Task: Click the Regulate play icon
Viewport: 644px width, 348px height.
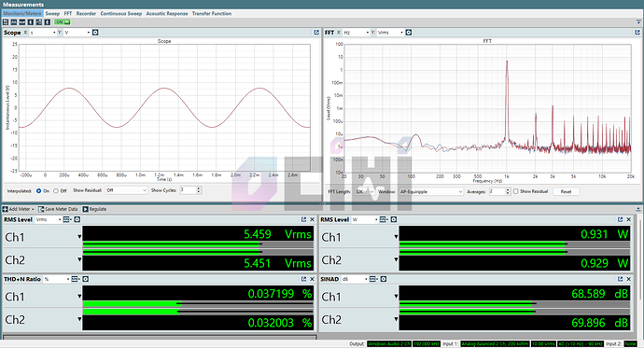Action: click(x=86, y=209)
